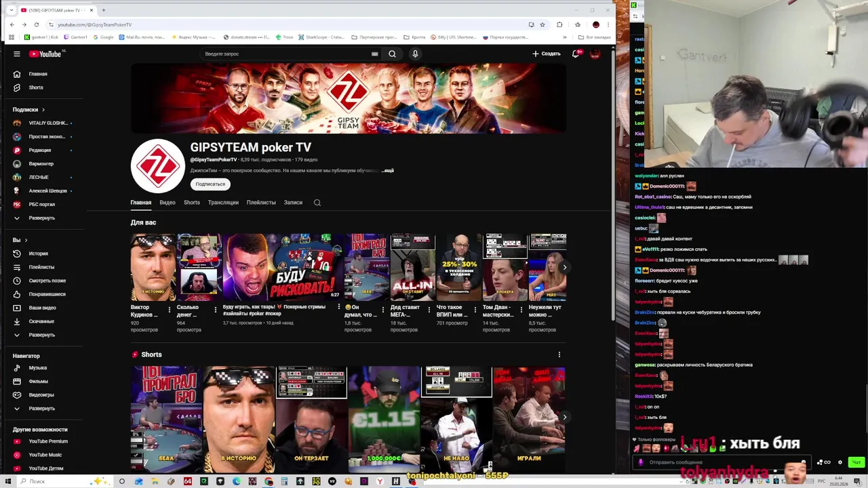Image resolution: width=868 pixels, height=488 pixels.
Task: Go back in browser
Action: (x=12, y=24)
